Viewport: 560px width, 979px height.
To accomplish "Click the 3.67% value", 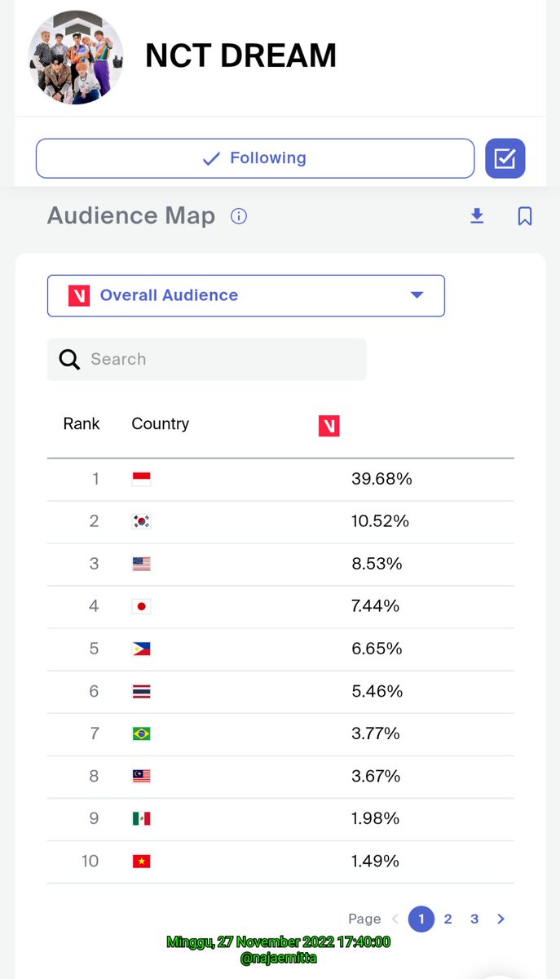I will 376,776.
